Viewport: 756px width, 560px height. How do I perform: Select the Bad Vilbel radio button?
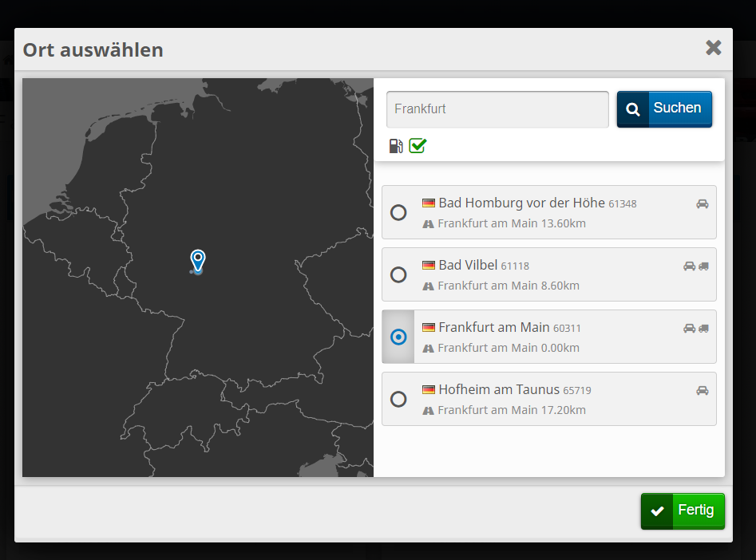[398, 274]
